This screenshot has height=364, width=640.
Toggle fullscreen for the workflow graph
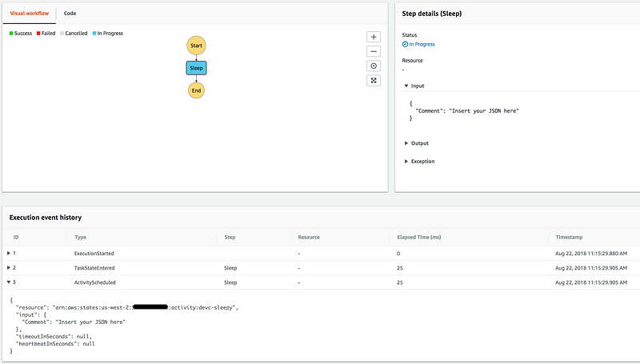click(x=373, y=80)
